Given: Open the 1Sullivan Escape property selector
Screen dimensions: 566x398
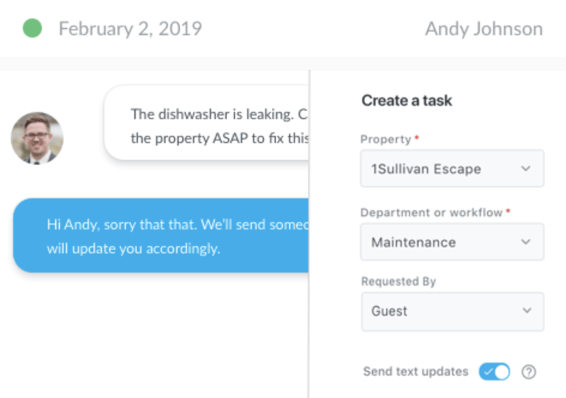Looking at the screenshot, I should coord(452,169).
